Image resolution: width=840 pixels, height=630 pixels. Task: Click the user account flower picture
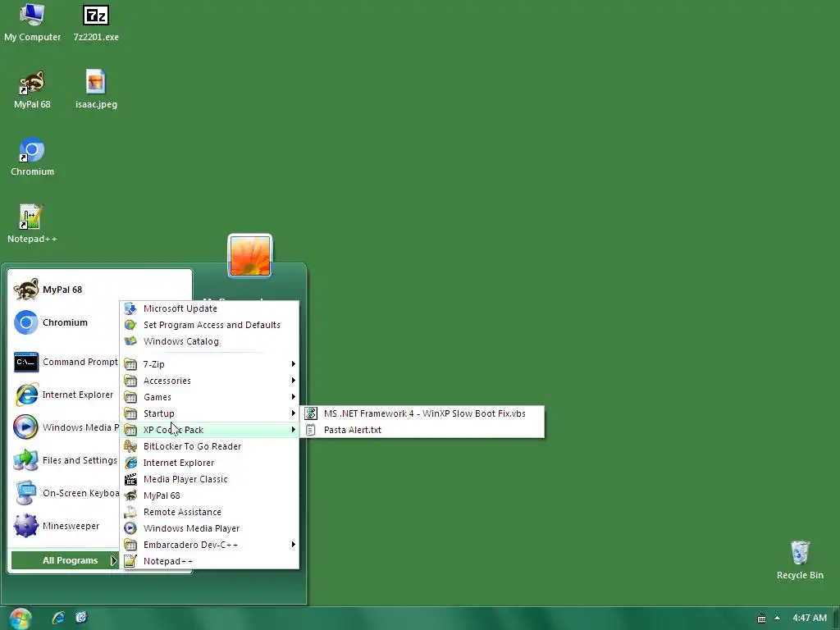[x=250, y=256]
